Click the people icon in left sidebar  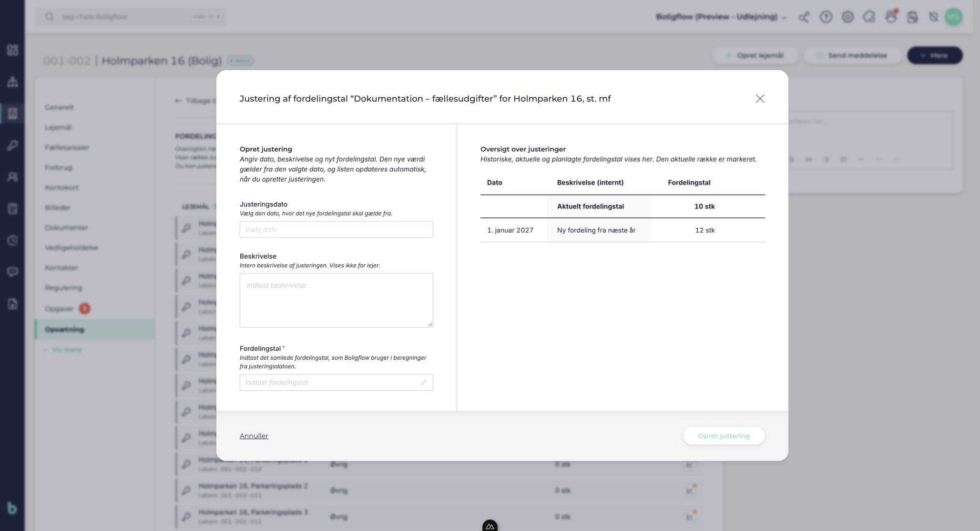(12, 177)
